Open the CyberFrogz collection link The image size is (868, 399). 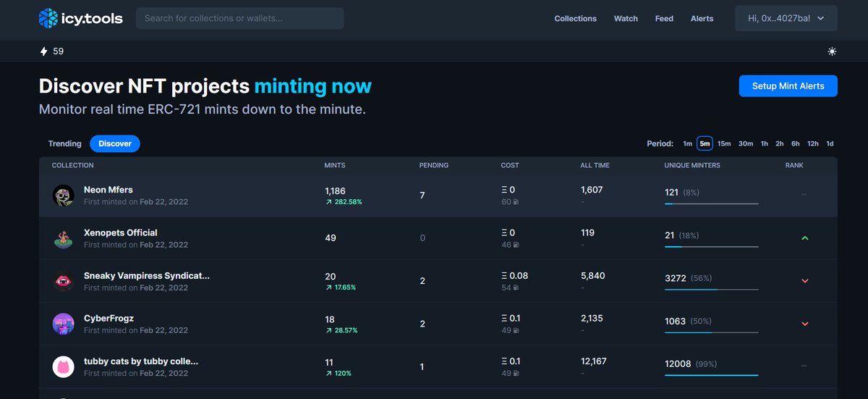tap(109, 319)
